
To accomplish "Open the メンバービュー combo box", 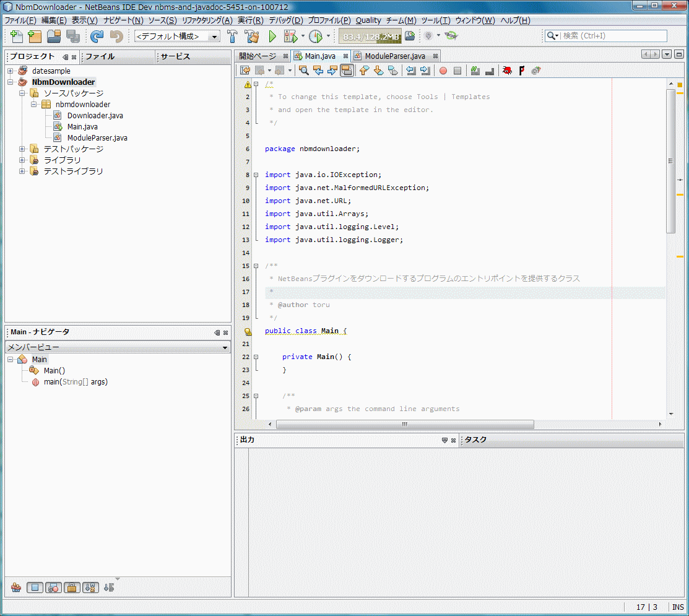I will (118, 347).
